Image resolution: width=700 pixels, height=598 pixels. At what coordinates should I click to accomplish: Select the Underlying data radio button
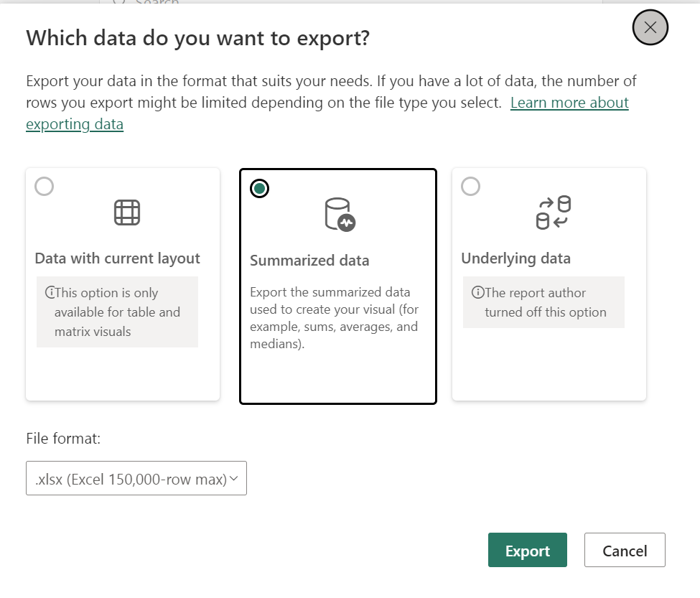click(x=470, y=186)
